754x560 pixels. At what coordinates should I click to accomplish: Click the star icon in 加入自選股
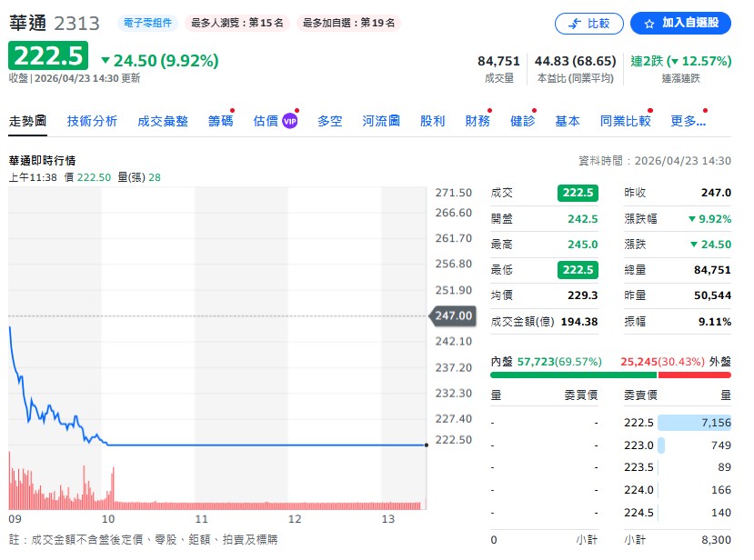pyautogui.click(x=649, y=24)
